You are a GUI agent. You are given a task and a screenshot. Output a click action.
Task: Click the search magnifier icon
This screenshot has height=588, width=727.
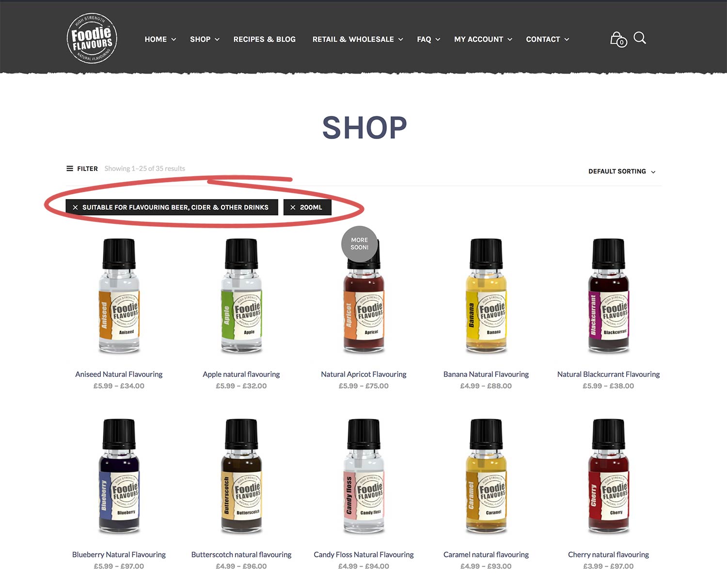[x=640, y=38]
